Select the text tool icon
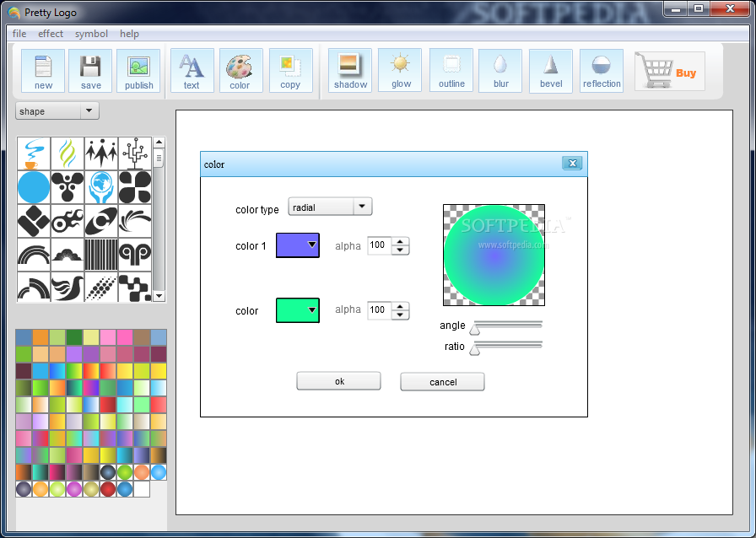This screenshot has width=756, height=538. 192,71
